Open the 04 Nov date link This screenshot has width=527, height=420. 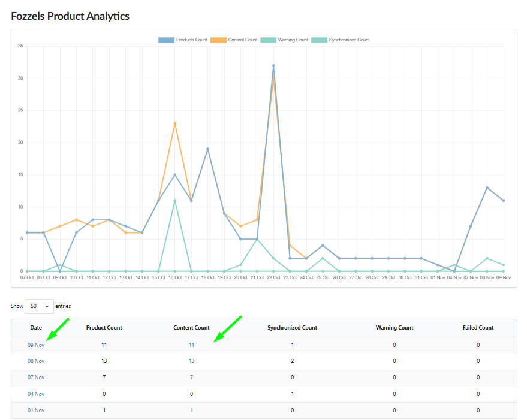(x=36, y=394)
